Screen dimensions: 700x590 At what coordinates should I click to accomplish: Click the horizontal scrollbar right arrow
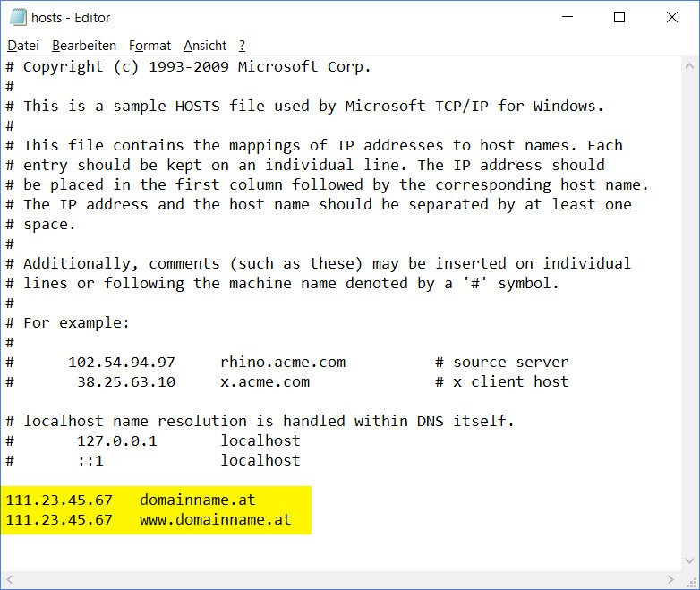click(x=671, y=580)
